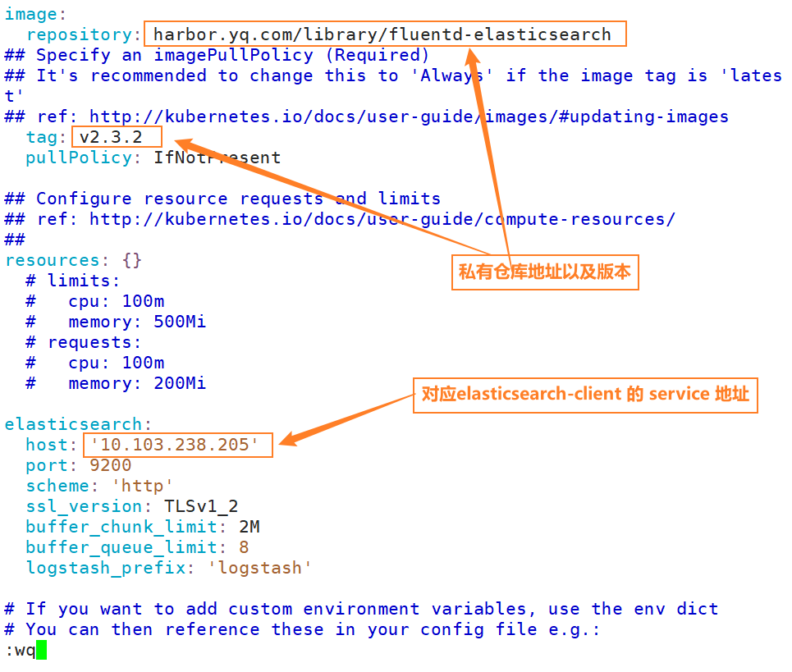This screenshot has height=672, width=792.
Task: Click the buffer_queue_limit value 8
Action: (244, 547)
